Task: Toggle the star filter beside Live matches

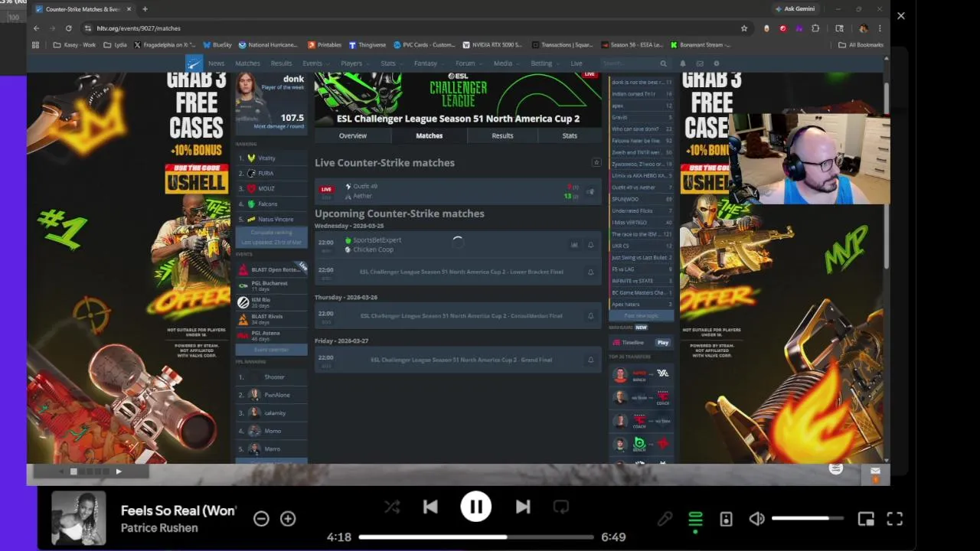Action: (596, 162)
